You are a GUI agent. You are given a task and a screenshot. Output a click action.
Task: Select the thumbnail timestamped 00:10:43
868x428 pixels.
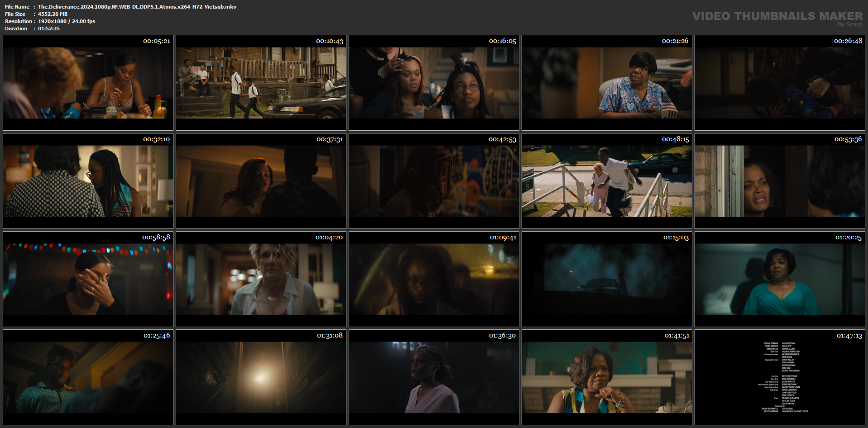(261, 83)
